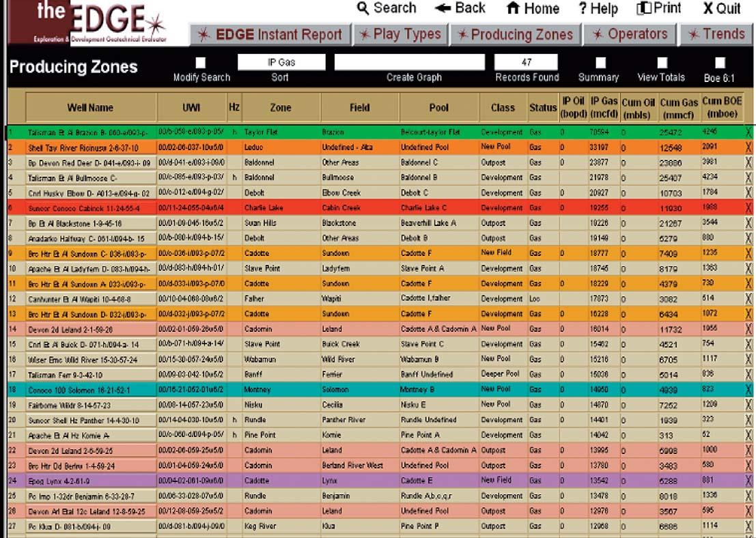Remove row 16 Wiser Emc Wild River with X

click(748, 360)
